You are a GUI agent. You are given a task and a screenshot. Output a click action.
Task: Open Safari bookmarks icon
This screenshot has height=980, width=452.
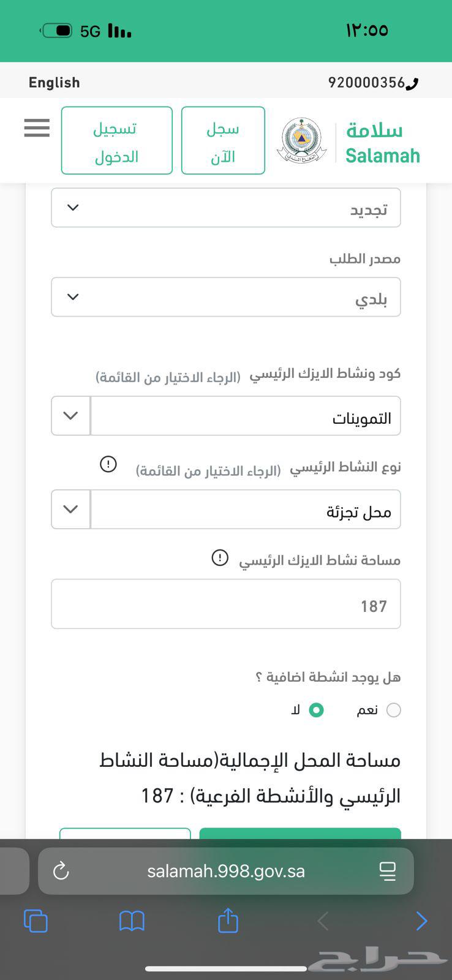click(132, 921)
